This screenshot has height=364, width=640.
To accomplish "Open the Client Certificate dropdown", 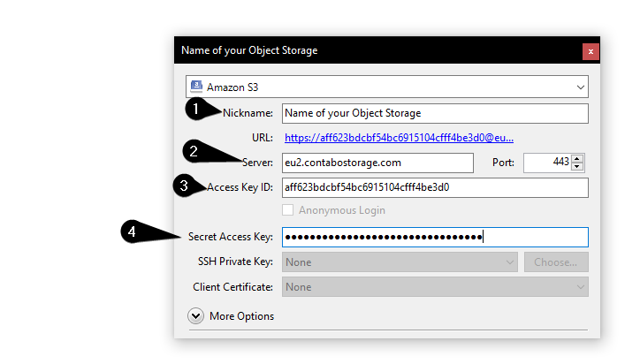I will [x=435, y=287].
